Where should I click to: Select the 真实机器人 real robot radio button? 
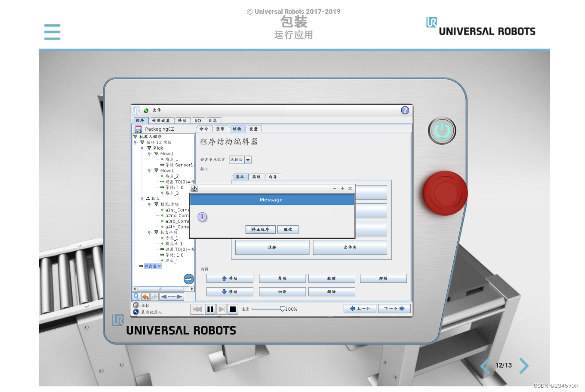pyautogui.click(x=136, y=312)
